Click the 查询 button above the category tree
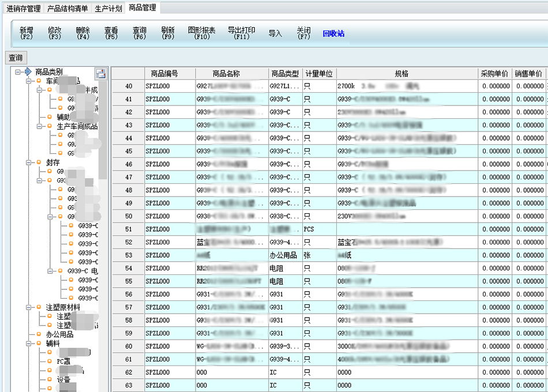548x392 pixels. [x=16, y=58]
